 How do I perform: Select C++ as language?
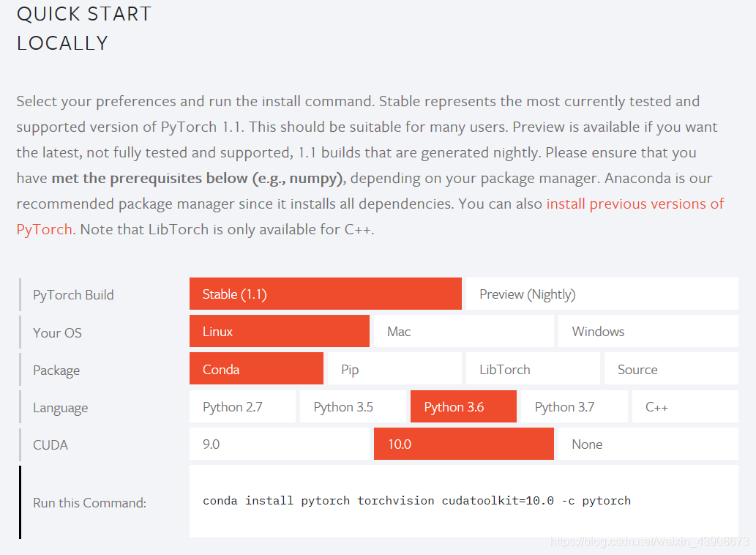(x=685, y=406)
